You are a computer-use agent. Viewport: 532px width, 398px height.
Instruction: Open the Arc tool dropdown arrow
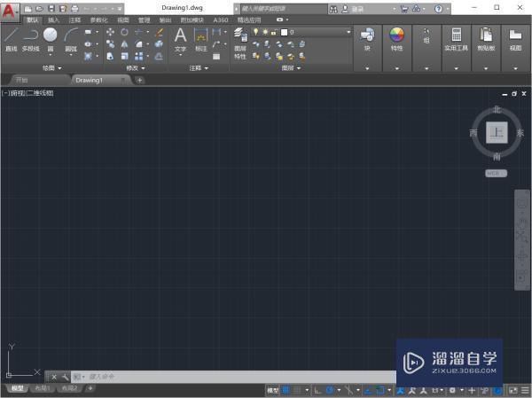pos(71,55)
